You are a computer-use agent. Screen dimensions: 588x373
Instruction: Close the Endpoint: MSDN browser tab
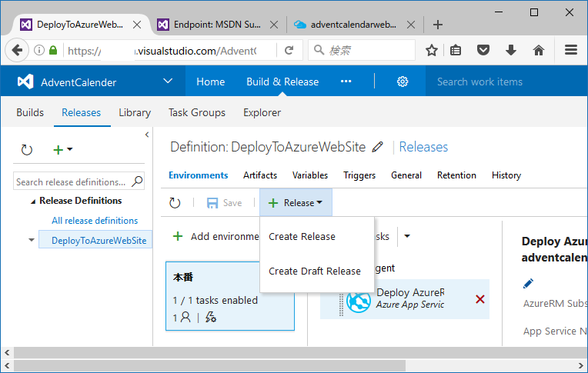274,25
